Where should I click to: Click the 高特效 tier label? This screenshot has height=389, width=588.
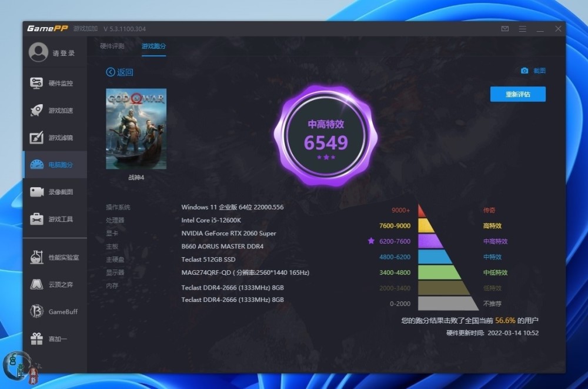[x=492, y=225]
